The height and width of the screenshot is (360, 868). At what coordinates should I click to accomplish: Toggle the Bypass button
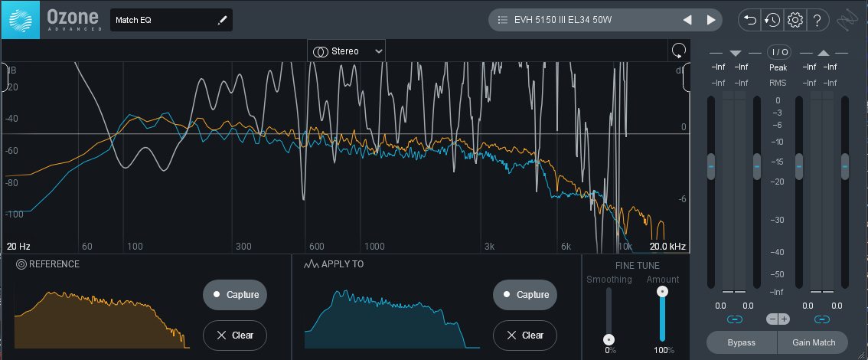coord(741,342)
